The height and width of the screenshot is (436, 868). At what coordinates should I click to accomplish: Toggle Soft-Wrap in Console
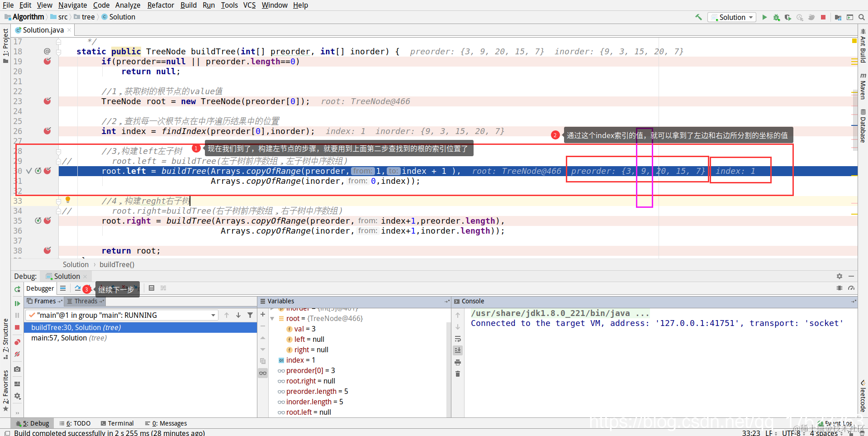point(458,339)
